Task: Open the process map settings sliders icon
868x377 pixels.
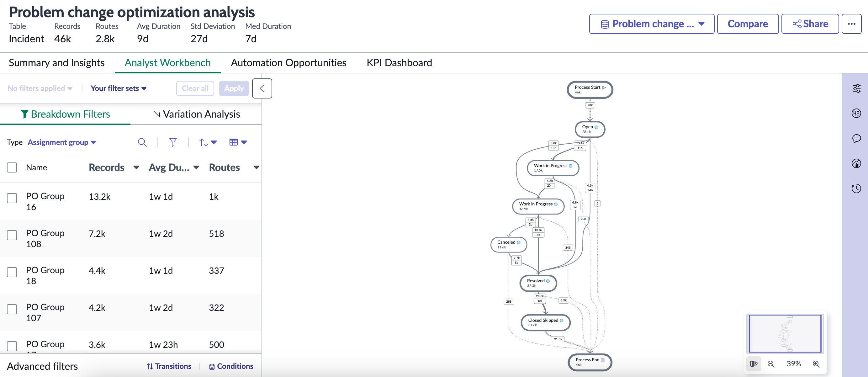Action: (856, 89)
